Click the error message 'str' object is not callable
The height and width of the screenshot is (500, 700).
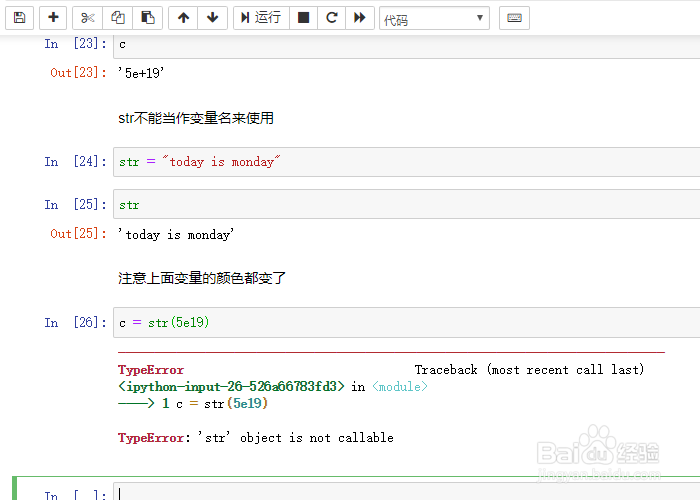click(296, 438)
